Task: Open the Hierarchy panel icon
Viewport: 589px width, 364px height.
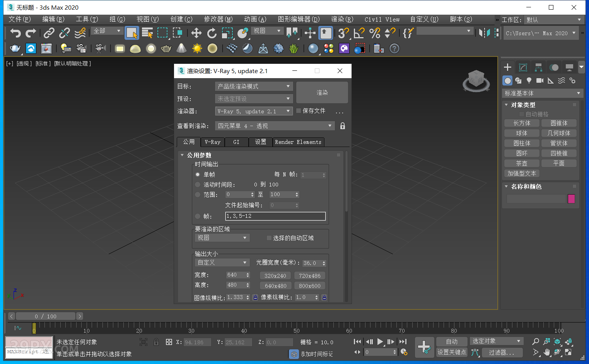Action: click(538, 67)
